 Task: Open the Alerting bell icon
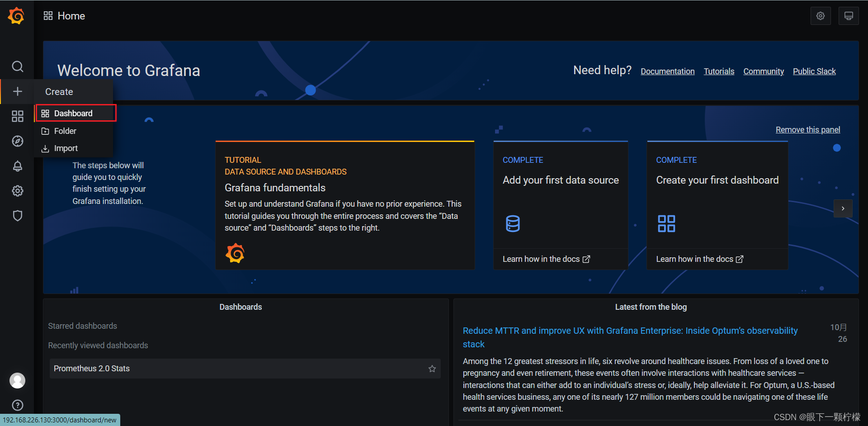pyautogui.click(x=17, y=166)
